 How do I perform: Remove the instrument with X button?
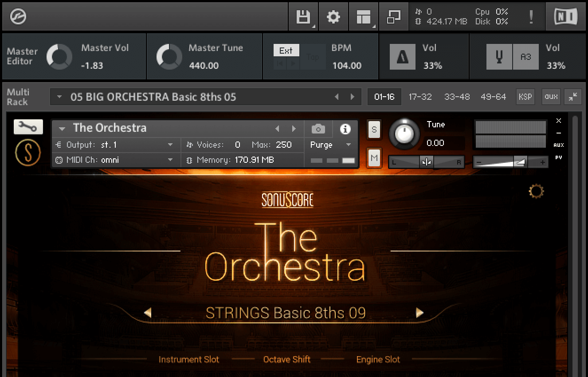pos(559,121)
